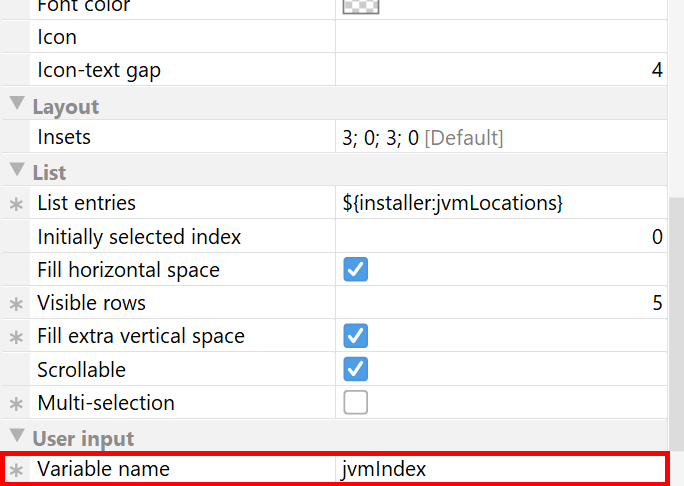Enable the Multi-selection checkbox
The height and width of the screenshot is (486, 684).
(355, 402)
